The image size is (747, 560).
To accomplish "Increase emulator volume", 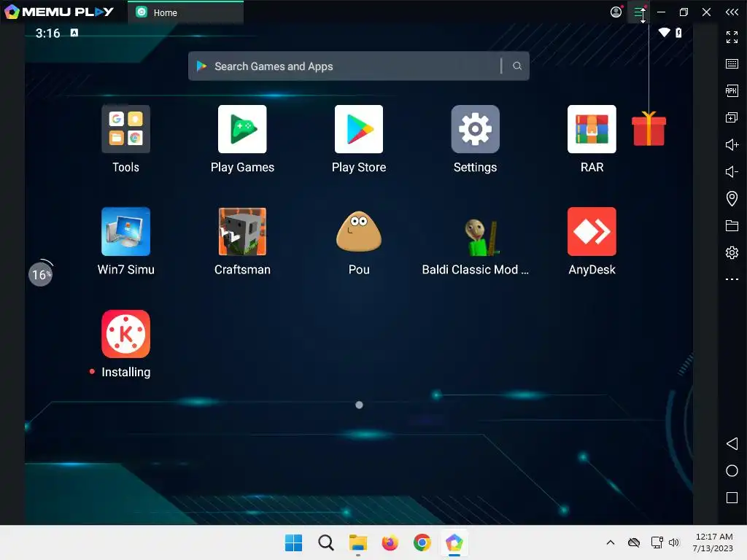I will pyautogui.click(x=732, y=144).
